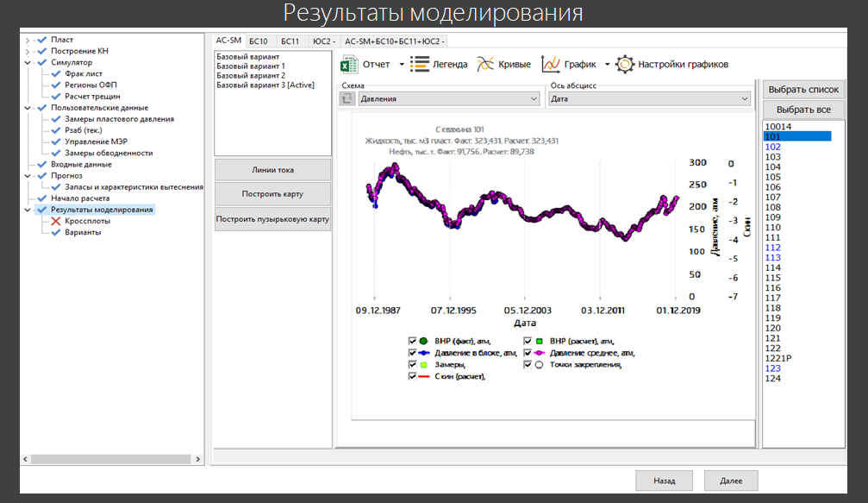Click the checkmark icon beside Регионы ОФП
This screenshot has height=503, width=868.
click(55, 85)
